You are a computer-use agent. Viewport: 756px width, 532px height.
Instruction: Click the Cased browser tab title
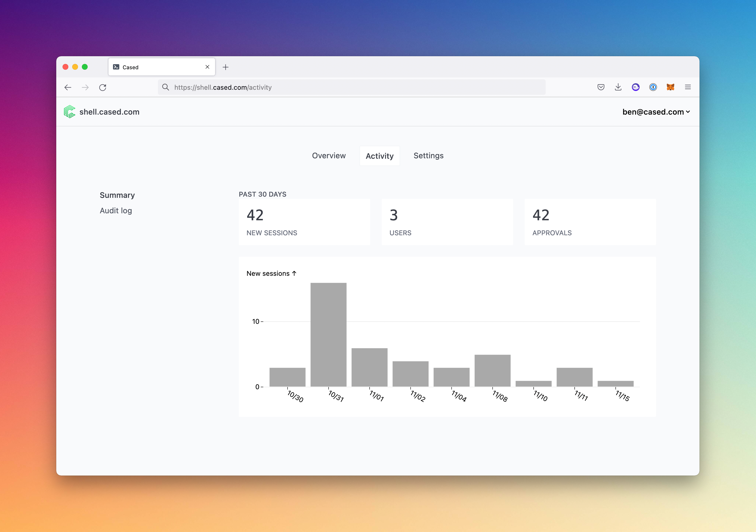pyautogui.click(x=130, y=67)
